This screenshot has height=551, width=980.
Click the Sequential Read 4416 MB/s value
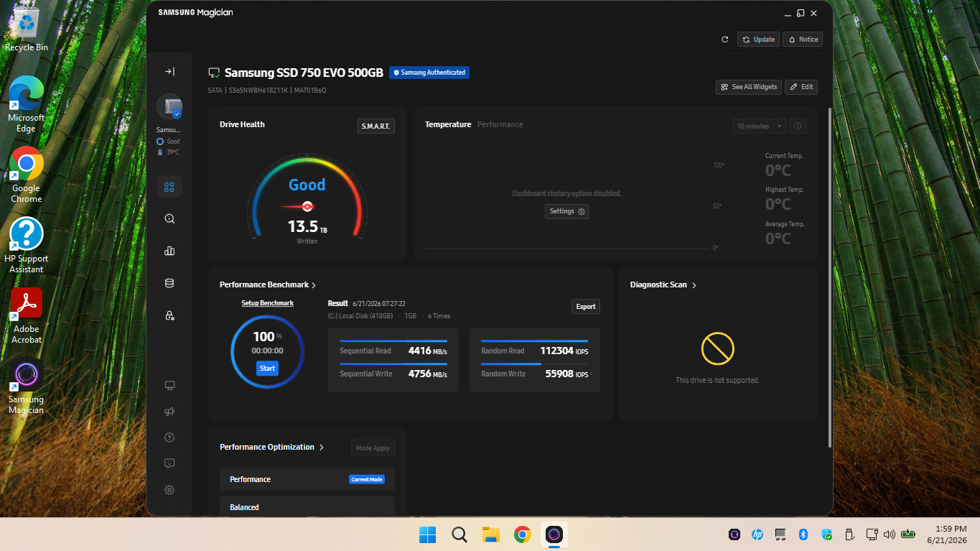[428, 351]
